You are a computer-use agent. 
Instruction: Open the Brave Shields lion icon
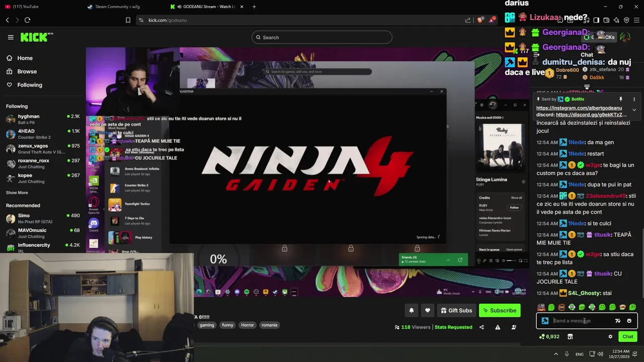point(480,20)
